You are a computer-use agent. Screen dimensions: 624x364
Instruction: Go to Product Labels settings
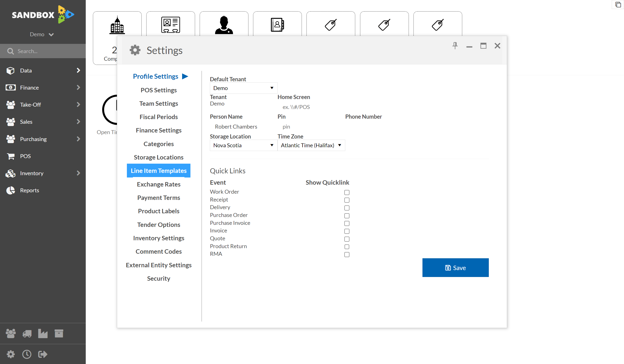coord(159,211)
